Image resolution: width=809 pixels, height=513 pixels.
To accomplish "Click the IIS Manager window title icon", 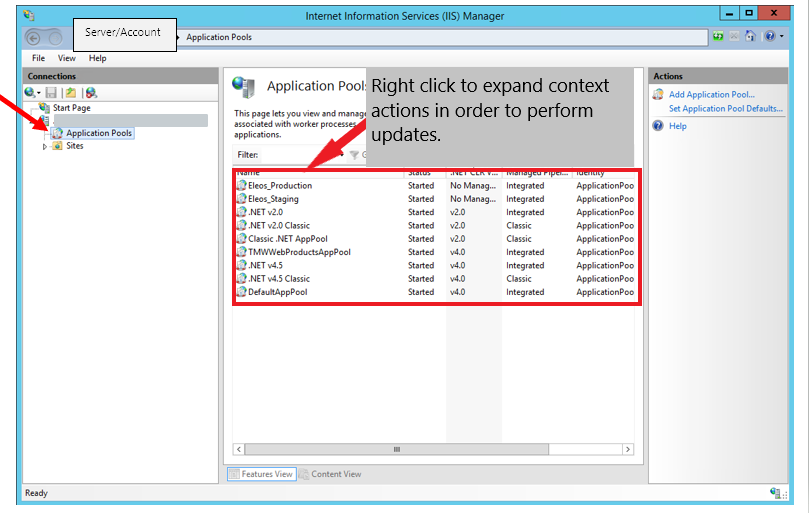I will 29,15.
